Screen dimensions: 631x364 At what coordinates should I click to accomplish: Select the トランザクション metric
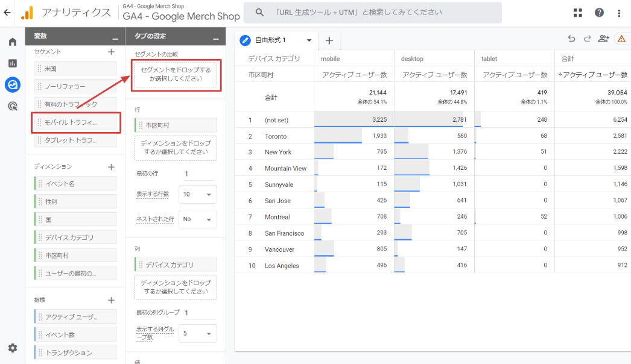coord(75,353)
